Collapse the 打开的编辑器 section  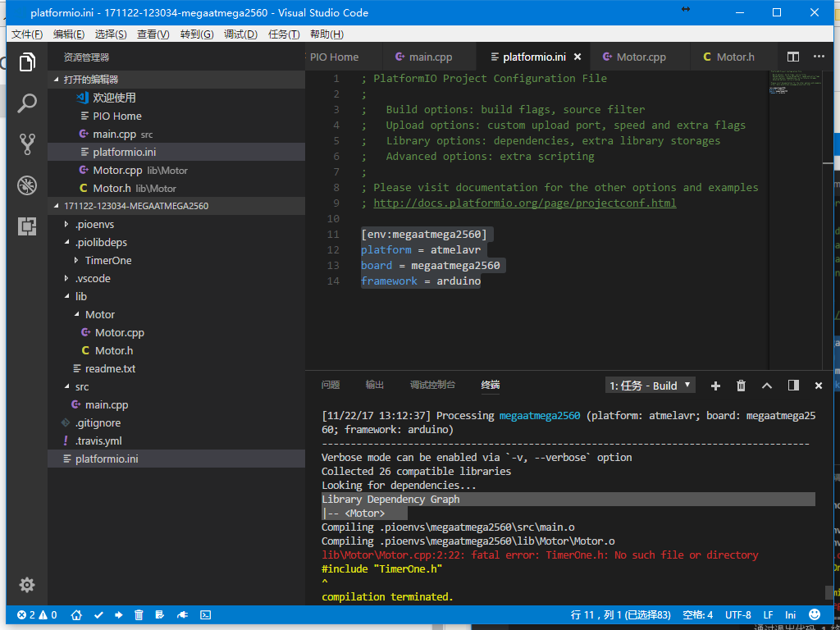pos(176,80)
